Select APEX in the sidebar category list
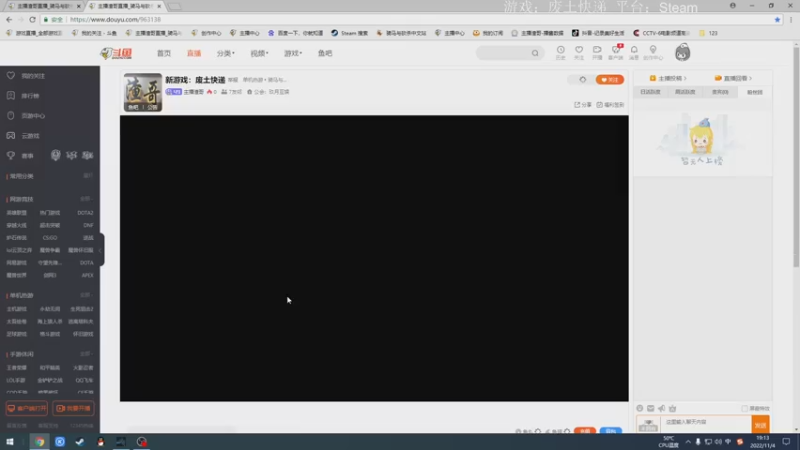Viewport: 800px width, 450px height. [x=87, y=275]
